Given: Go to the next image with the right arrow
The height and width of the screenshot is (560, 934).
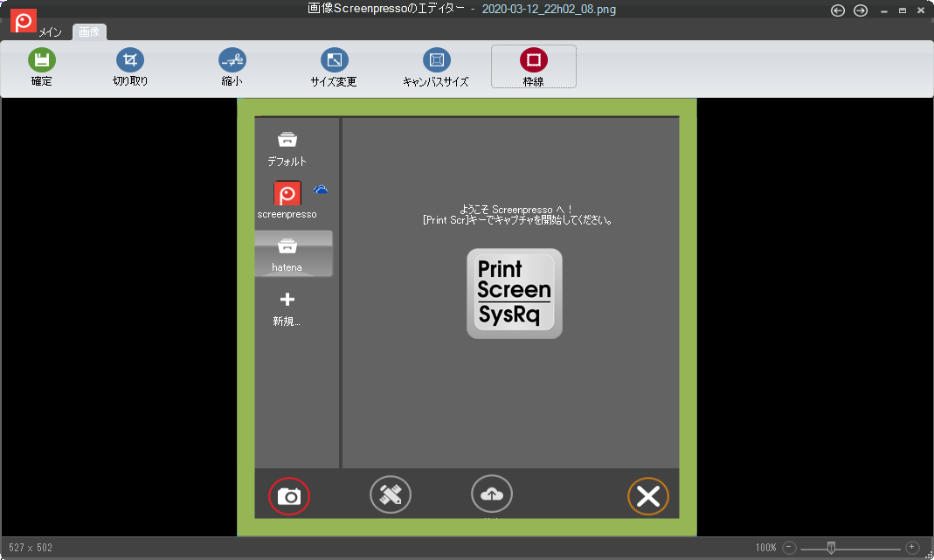Looking at the screenshot, I should click(x=860, y=10).
